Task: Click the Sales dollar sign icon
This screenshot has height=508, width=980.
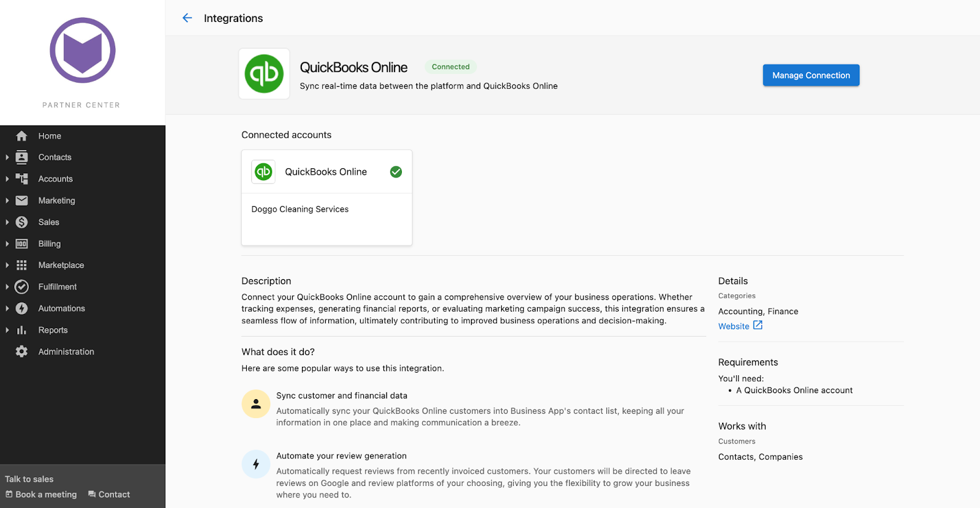Action: [21, 222]
